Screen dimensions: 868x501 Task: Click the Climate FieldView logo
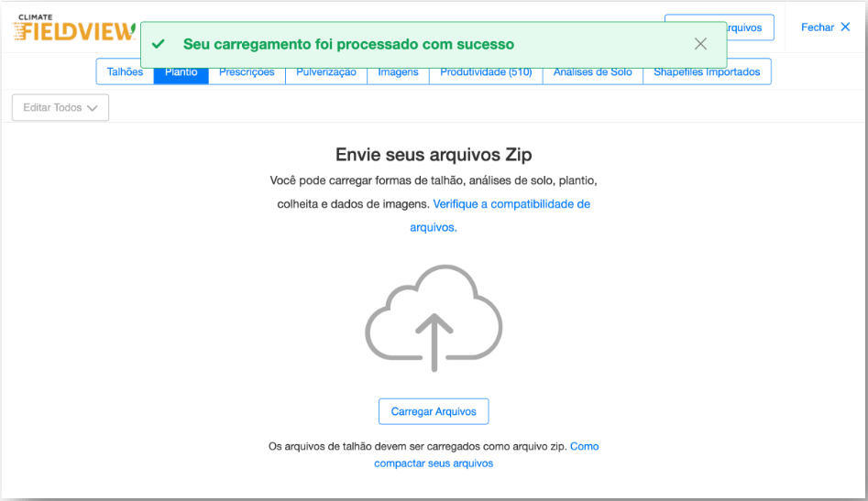click(73, 29)
